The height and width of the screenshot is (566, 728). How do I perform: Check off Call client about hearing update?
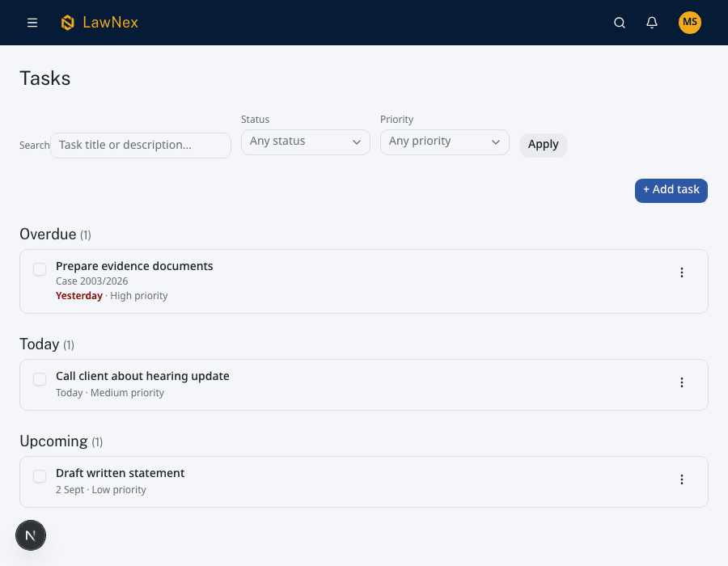(40, 379)
